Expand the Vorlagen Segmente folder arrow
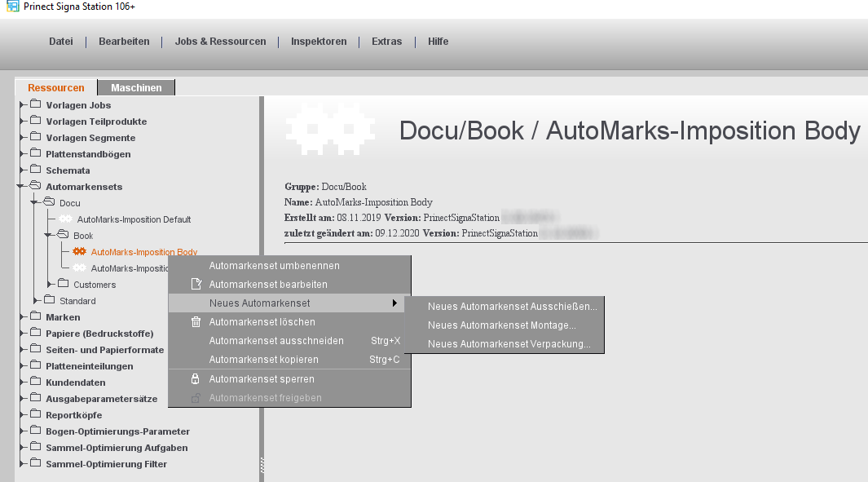The image size is (868, 482). [22, 137]
